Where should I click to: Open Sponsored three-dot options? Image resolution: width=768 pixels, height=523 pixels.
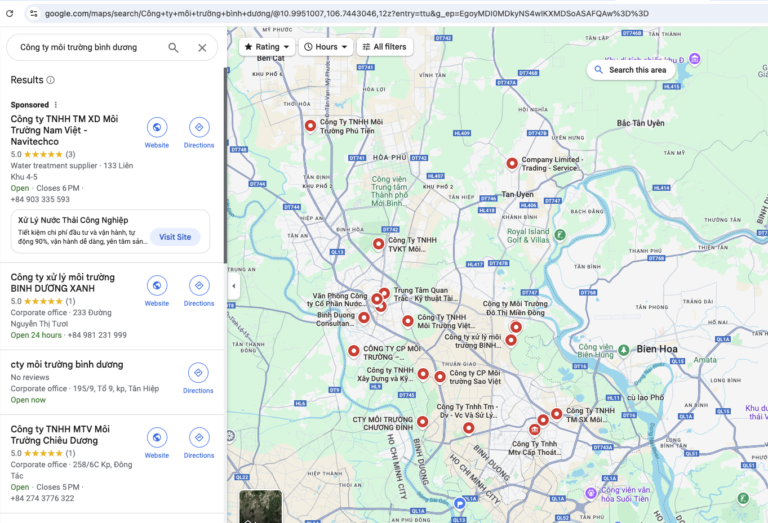tap(56, 105)
